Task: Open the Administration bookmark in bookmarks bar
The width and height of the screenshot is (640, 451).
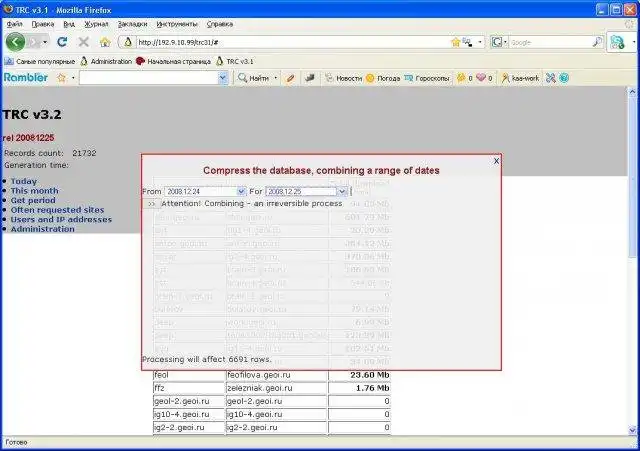Action: coord(107,62)
